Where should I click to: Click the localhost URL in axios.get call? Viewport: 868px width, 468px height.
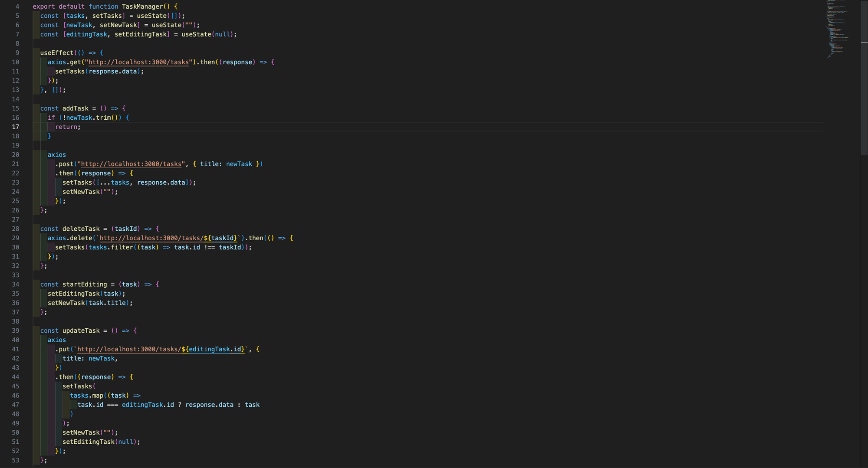[138, 62]
